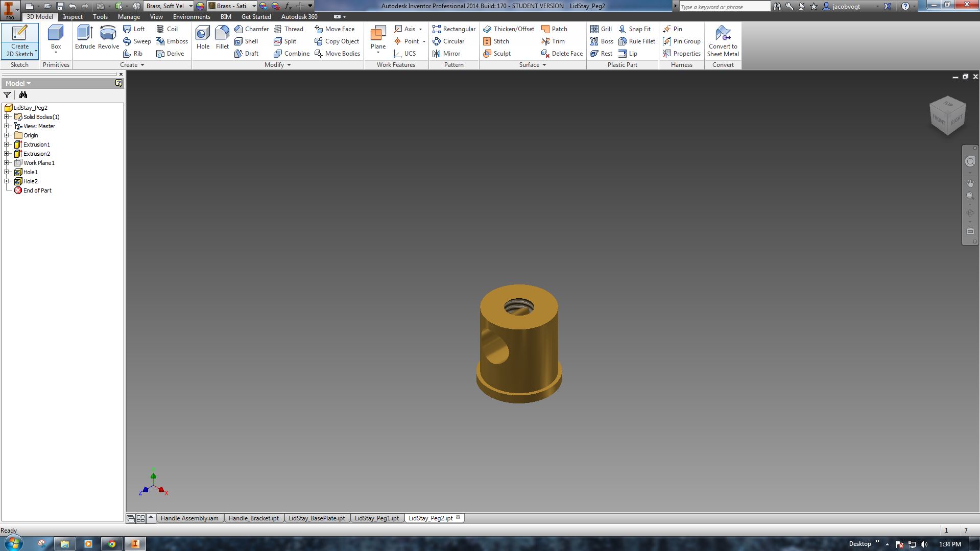Open the browser filter icon
The height and width of the screenshot is (551, 980).
point(7,95)
